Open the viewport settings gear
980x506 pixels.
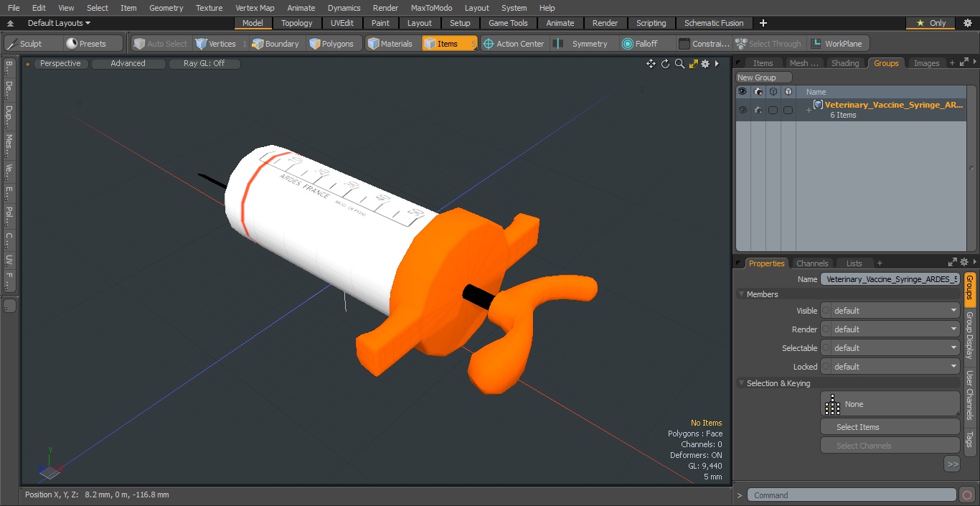705,64
